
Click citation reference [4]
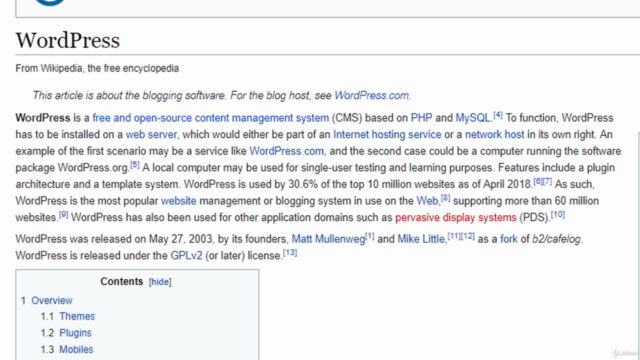point(498,115)
